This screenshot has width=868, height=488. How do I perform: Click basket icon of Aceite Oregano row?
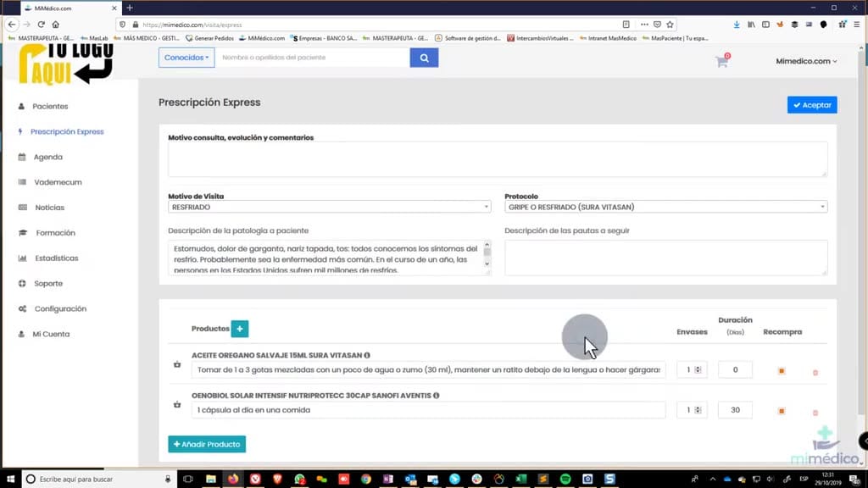tap(177, 364)
